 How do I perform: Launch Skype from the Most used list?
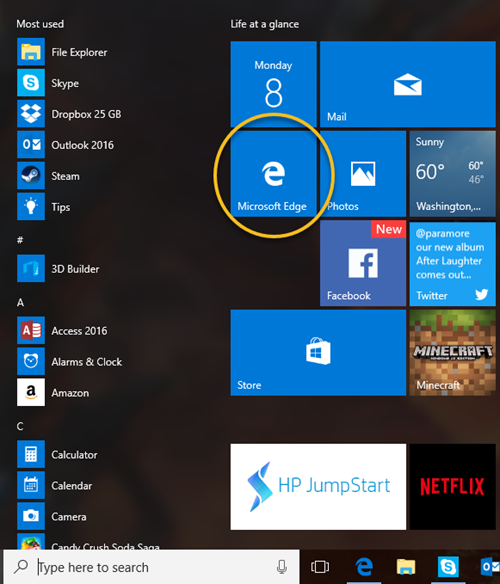(x=48, y=83)
